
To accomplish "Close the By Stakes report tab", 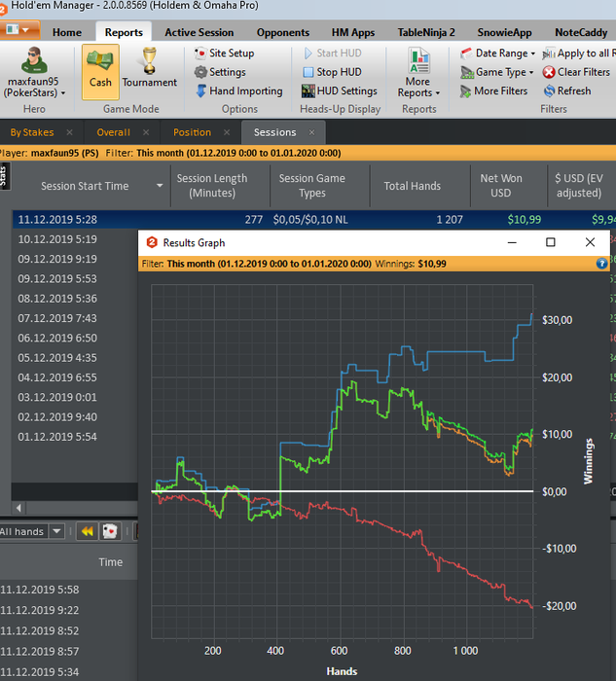I will 69,132.
